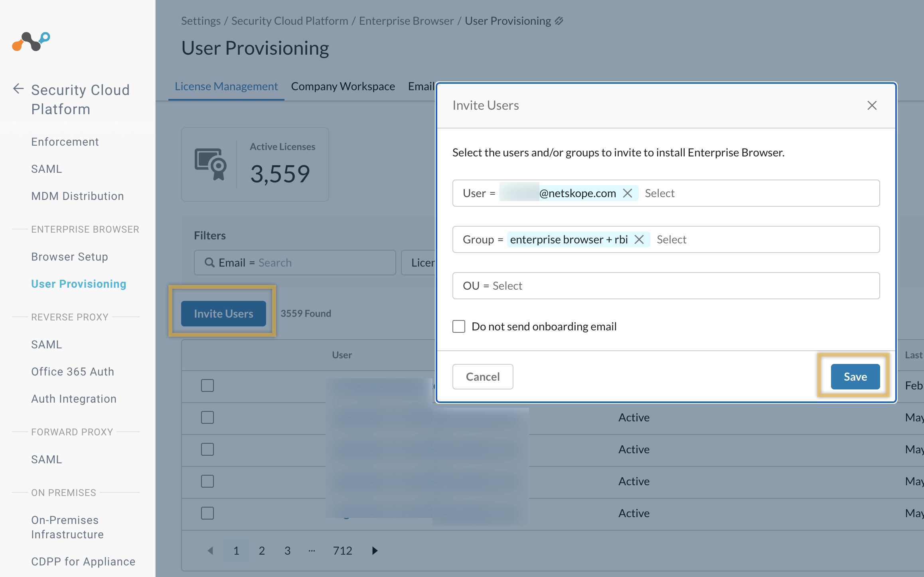Save the user invitation

[855, 376]
